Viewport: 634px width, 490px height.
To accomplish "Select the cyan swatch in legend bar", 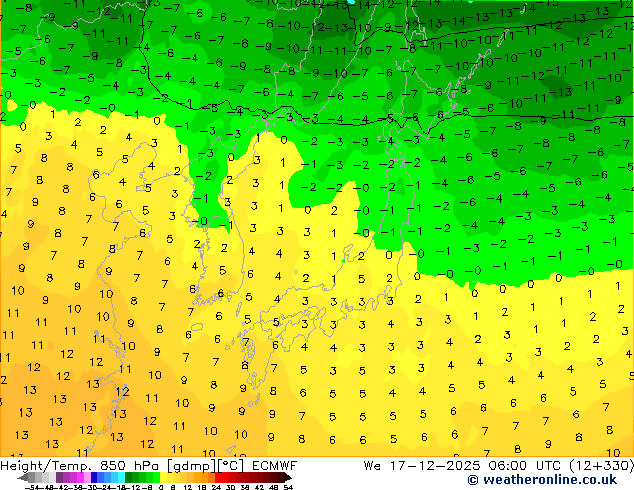I will [x=121, y=477].
